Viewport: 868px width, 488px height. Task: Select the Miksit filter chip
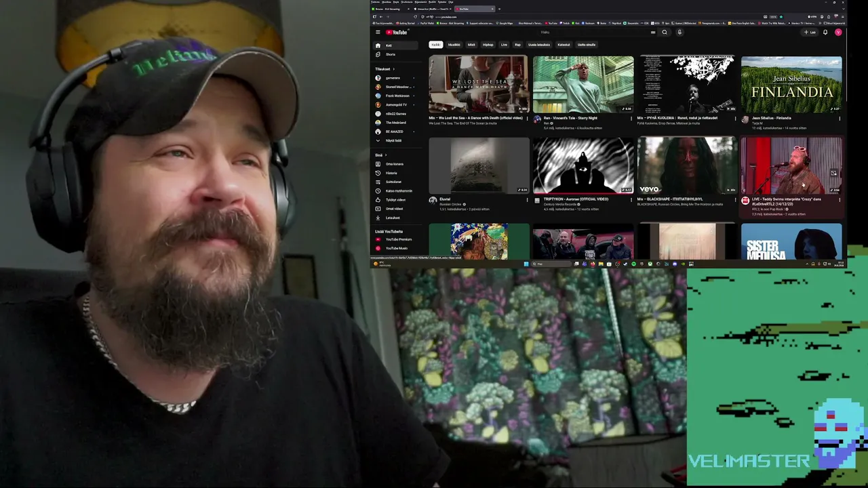click(471, 45)
